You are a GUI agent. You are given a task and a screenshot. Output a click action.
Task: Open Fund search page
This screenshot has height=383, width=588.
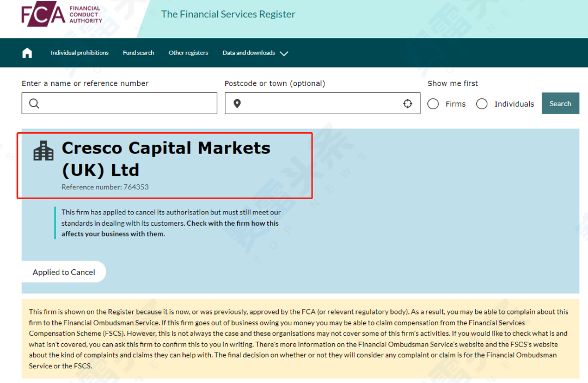(x=138, y=53)
